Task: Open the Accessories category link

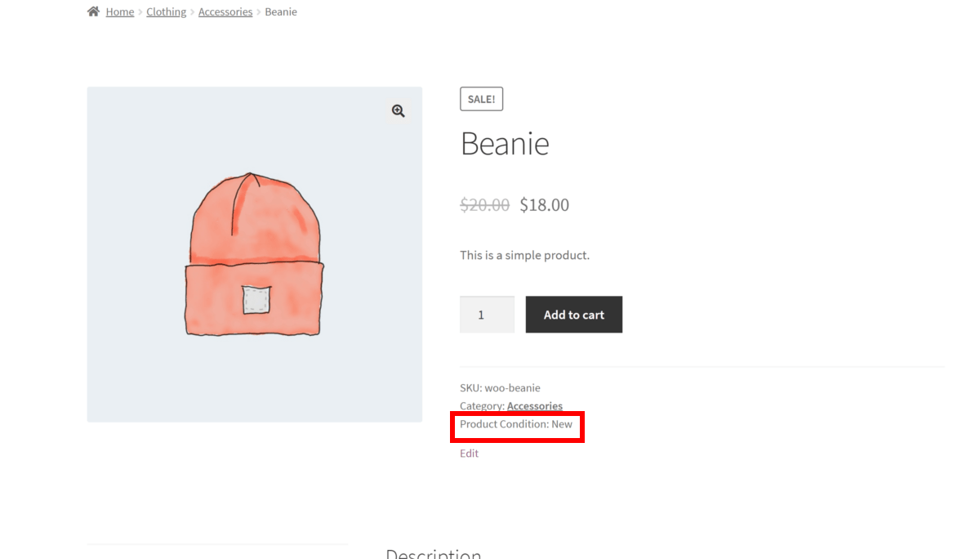Action: click(x=534, y=405)
